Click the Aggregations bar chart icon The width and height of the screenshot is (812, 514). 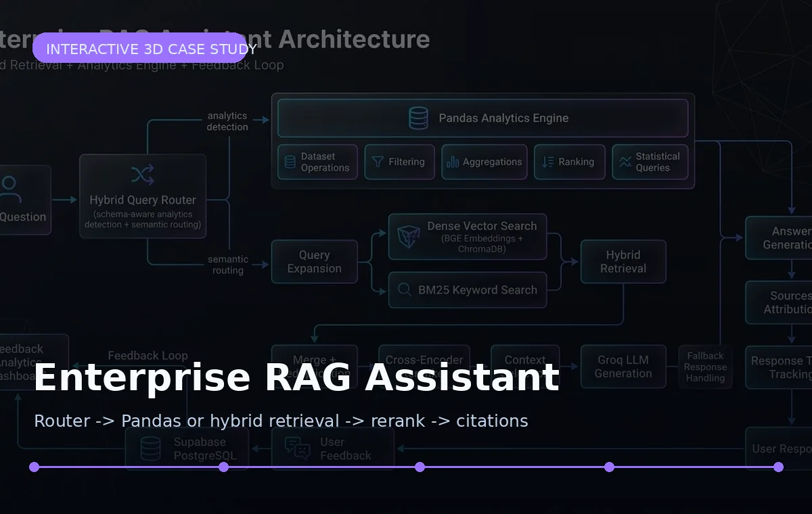click(453, 162)
